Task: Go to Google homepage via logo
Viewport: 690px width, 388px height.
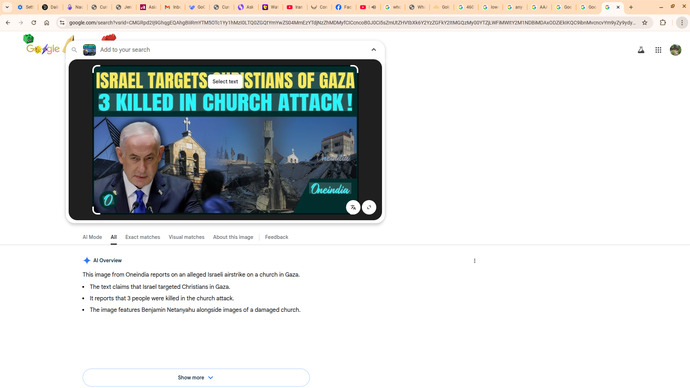Action: [x=43, y=48]
